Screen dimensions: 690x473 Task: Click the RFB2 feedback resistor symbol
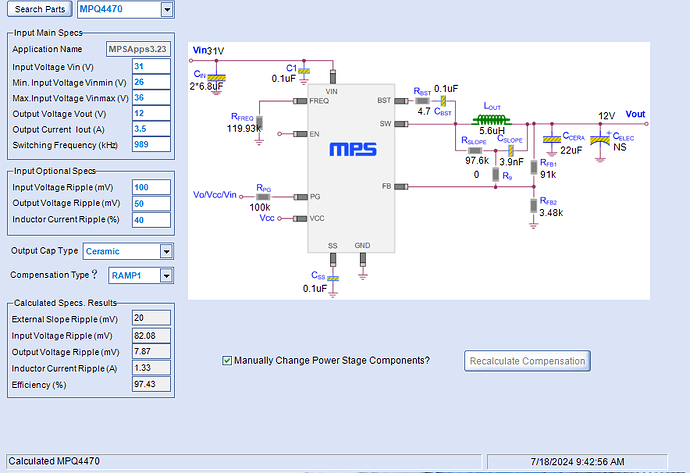point(534,205)
